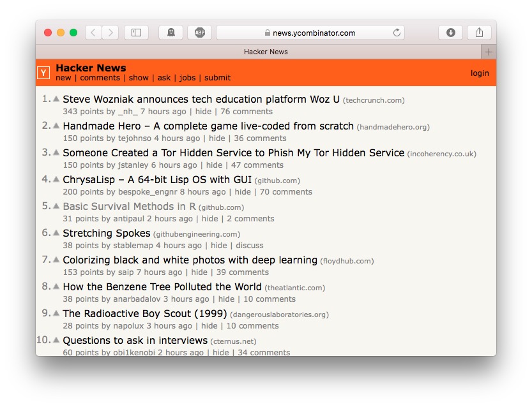Upvote the Handmade Hero story
The image size is (532, 407).
(x=56, y=126)
